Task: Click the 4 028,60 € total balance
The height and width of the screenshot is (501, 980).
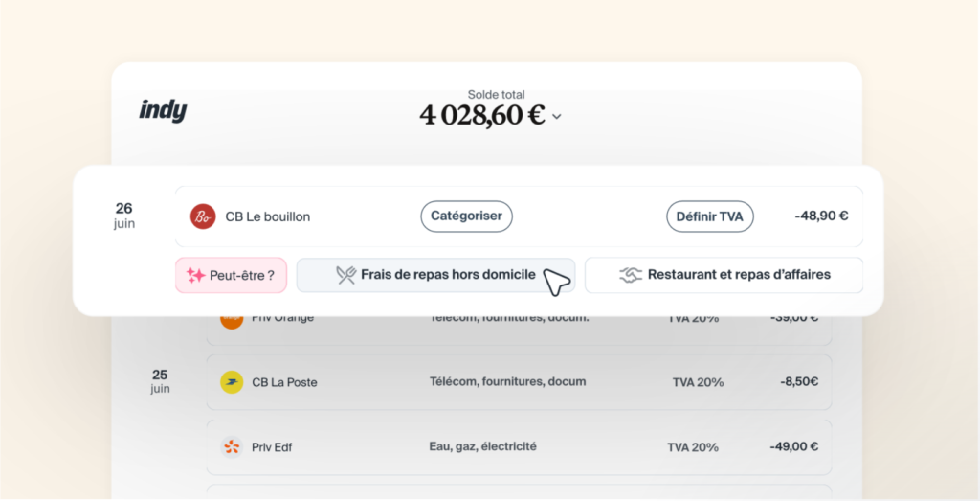Action: click(x=482, y=115)
